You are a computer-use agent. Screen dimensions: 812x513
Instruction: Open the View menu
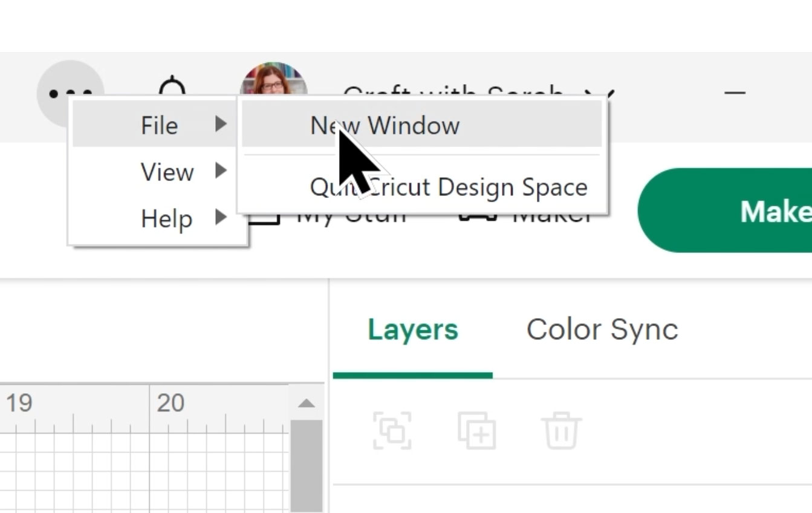click(x=154, y=172)
